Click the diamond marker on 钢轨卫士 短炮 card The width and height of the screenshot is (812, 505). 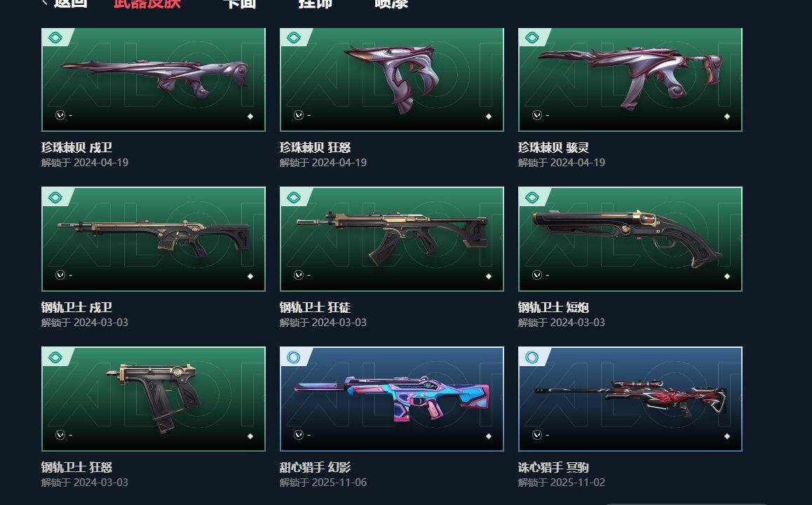[x=726, y=276]
